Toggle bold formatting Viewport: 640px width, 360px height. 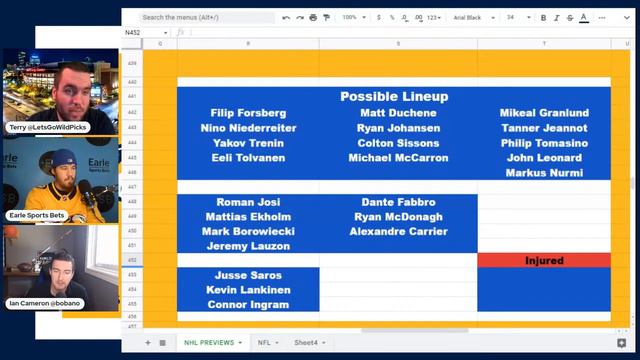(543, 18)
